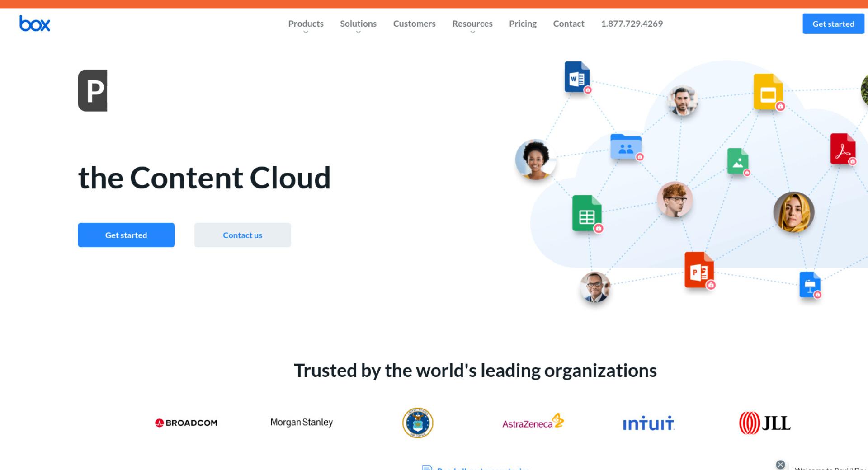Image resolution: width=868 pixels, height=470 pixels.
Task: Click the AstraZeneca logo
Action: click(x=533, y=422)
